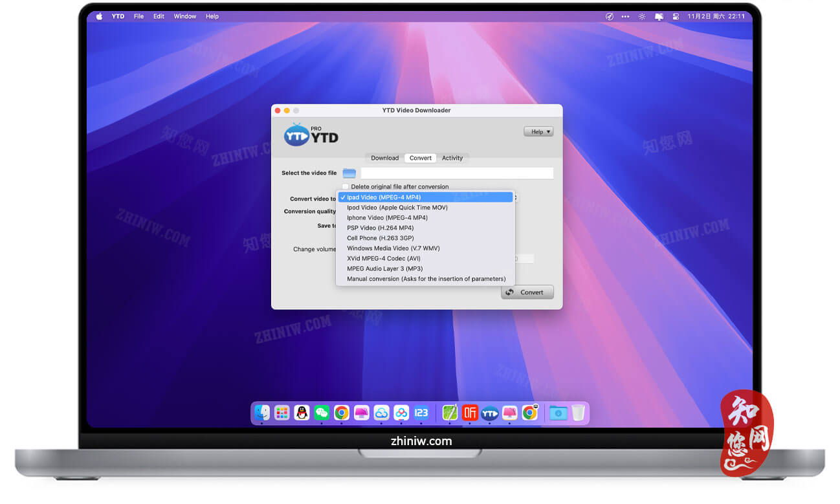Screen dimensions: 840x504
Task: Choose Iphone Video (MPEG-4 MP4)
Action: (x=426, y=218)
